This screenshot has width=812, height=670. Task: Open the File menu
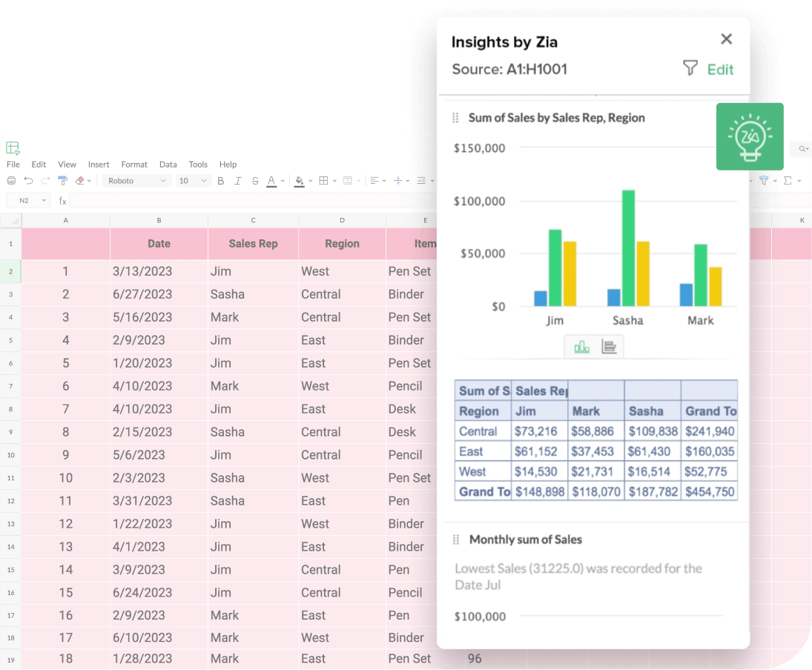coord(13,164)
